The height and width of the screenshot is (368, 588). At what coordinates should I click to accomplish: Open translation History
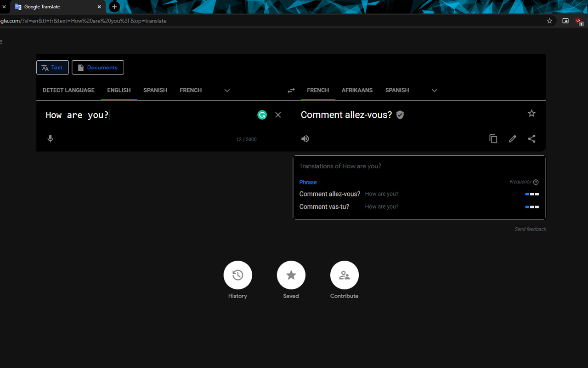[237, 275]
